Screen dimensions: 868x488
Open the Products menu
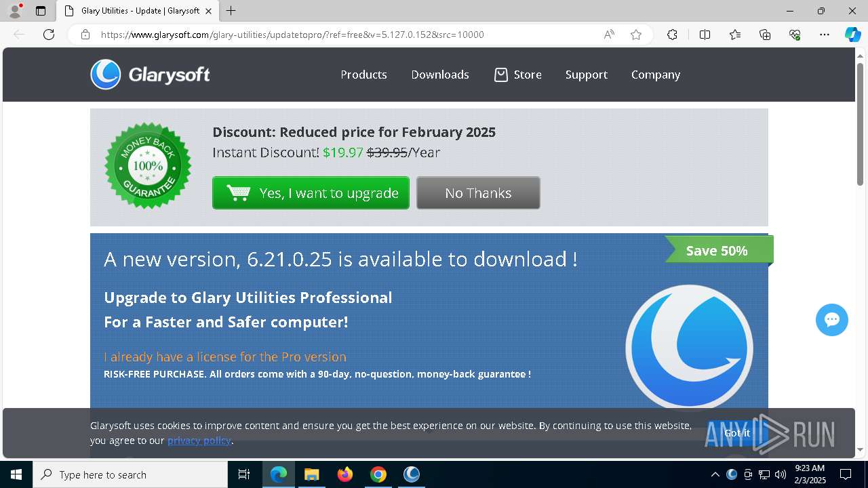point(363,75)
